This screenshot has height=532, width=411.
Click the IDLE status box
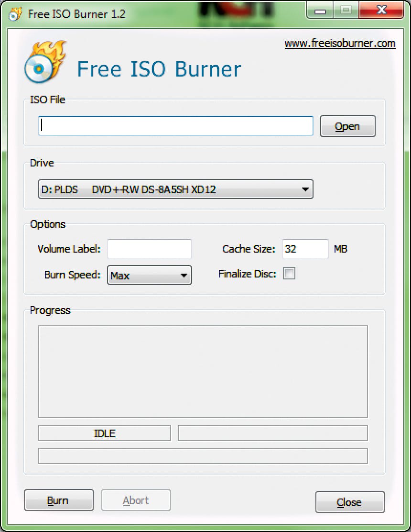coord(104,433)
